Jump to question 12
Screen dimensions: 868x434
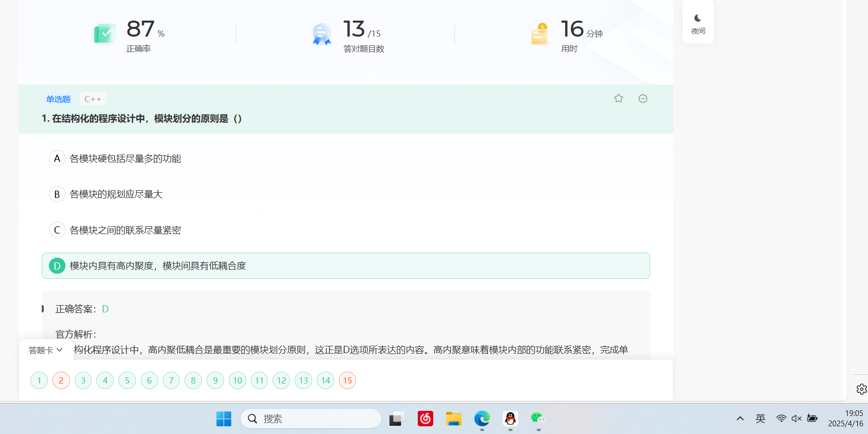pos(281,380)
